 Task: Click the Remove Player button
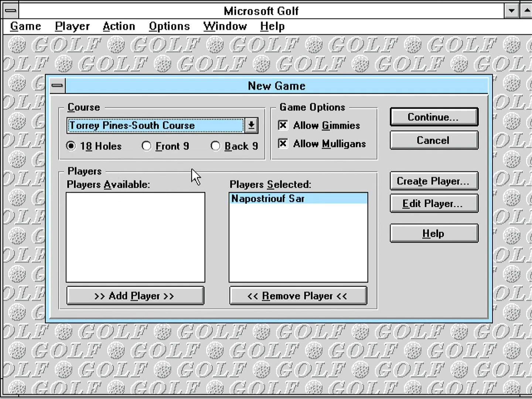298,296
